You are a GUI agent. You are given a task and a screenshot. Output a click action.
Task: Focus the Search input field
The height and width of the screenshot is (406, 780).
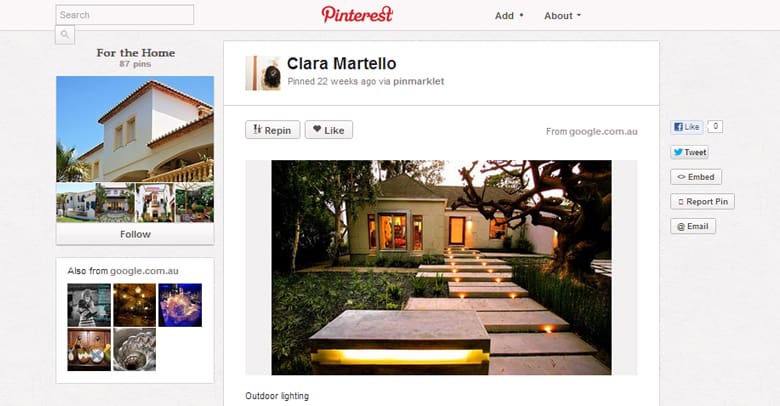[x=124, y=15]
